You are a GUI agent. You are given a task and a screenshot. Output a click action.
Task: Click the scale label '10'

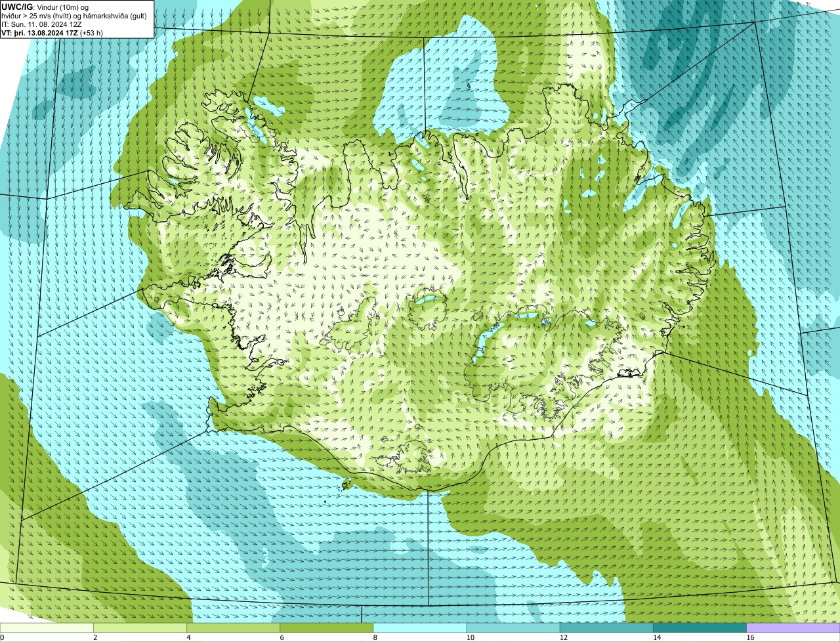coord(470,637)
